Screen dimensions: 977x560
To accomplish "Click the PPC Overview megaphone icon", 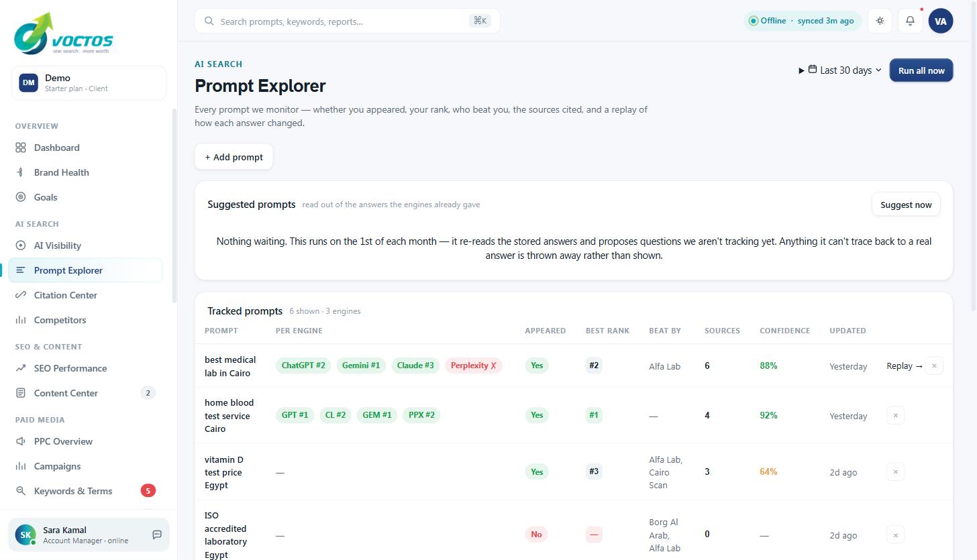I will (x=21, y=441).
